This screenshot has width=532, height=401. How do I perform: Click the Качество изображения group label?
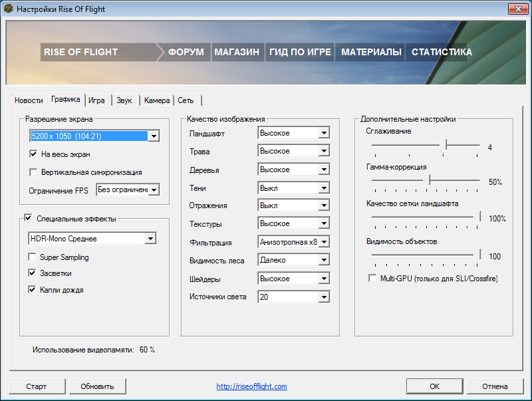pos(226,119)
